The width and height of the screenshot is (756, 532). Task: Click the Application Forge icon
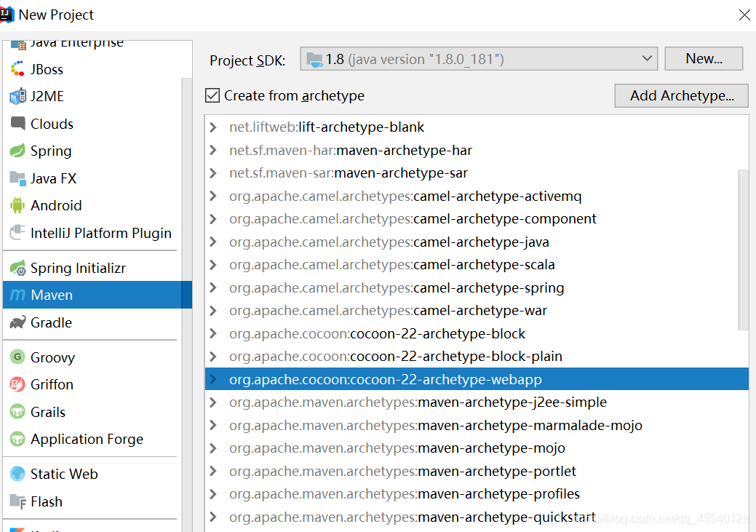18,439
